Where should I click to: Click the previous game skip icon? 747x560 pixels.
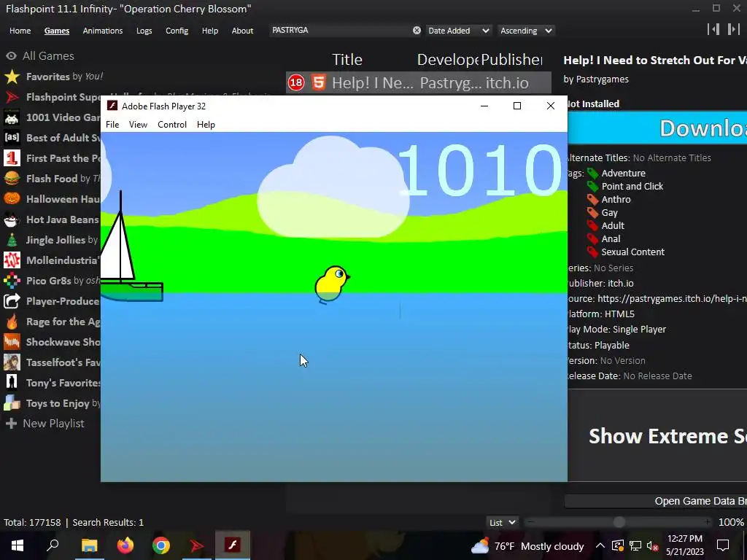coord(713,29)
